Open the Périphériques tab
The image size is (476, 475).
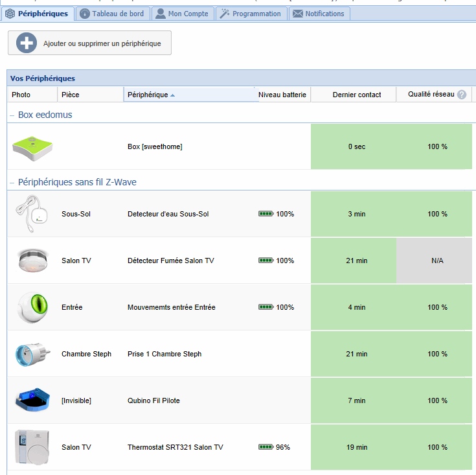click(38, 14)
